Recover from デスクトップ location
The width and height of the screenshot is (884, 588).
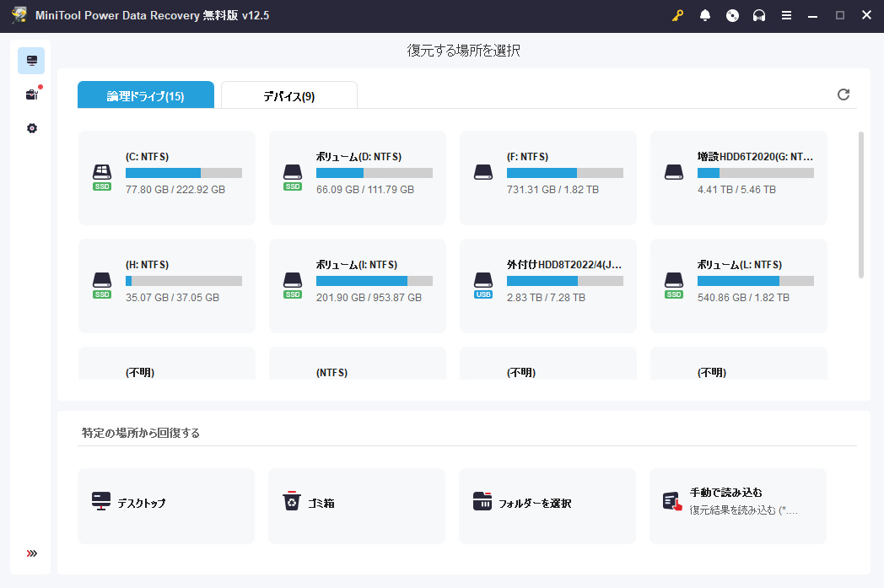click(x=165, y=506)
